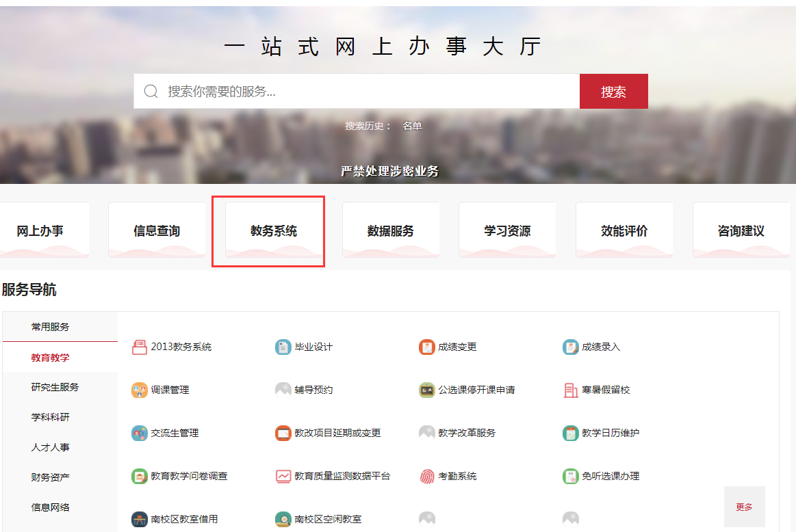Open the 考勤系统 fingerprint icon

click(x=427, y=477)
